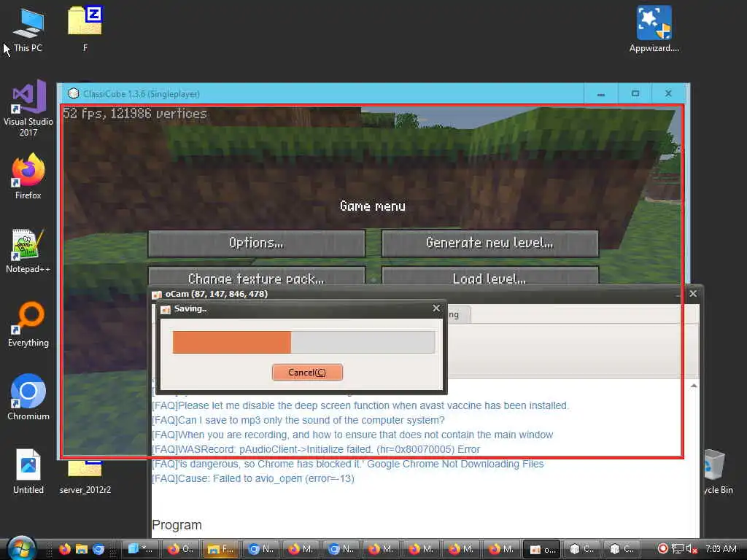Viewport: 747px width, 560px height.
Task: Launch the Everything search shortcut
Action: [28, 324]
